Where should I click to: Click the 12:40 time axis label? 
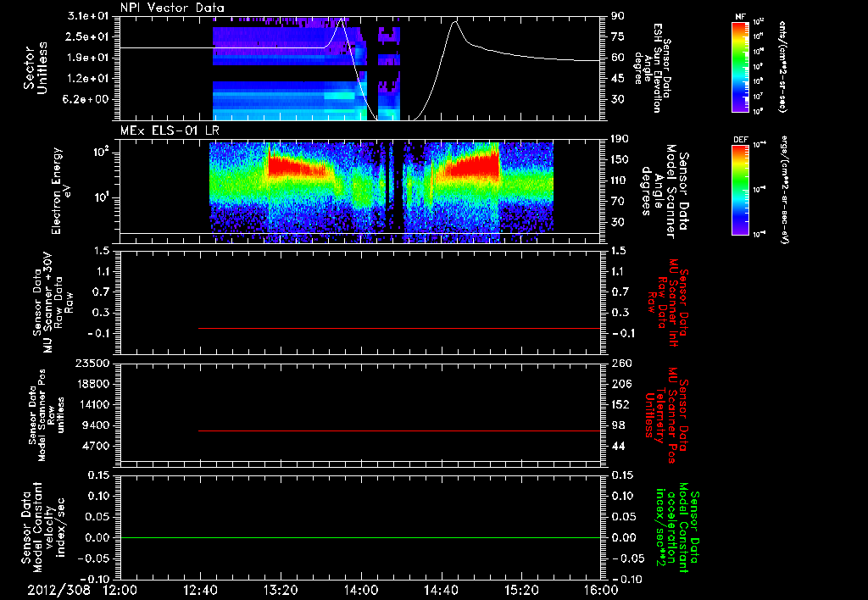pos(200,590)
